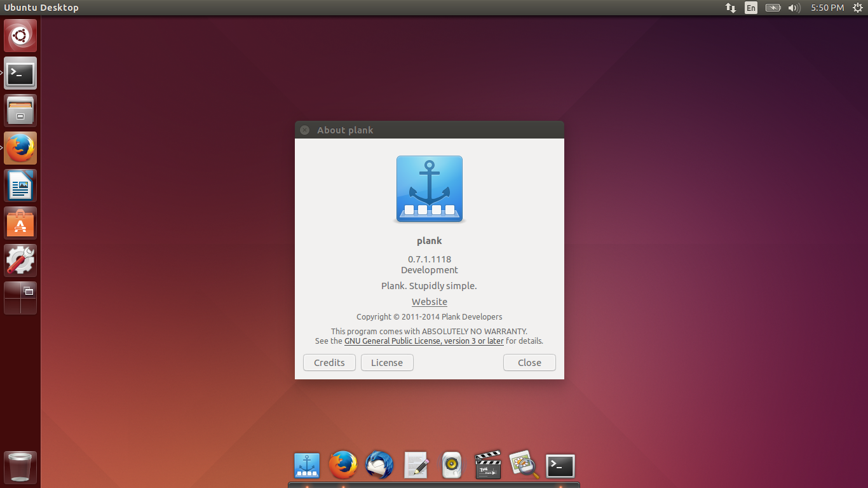The image size is (868, 488).
Task: Open Ubuntu Software Center launcher icon
Action: coord(20,223)
